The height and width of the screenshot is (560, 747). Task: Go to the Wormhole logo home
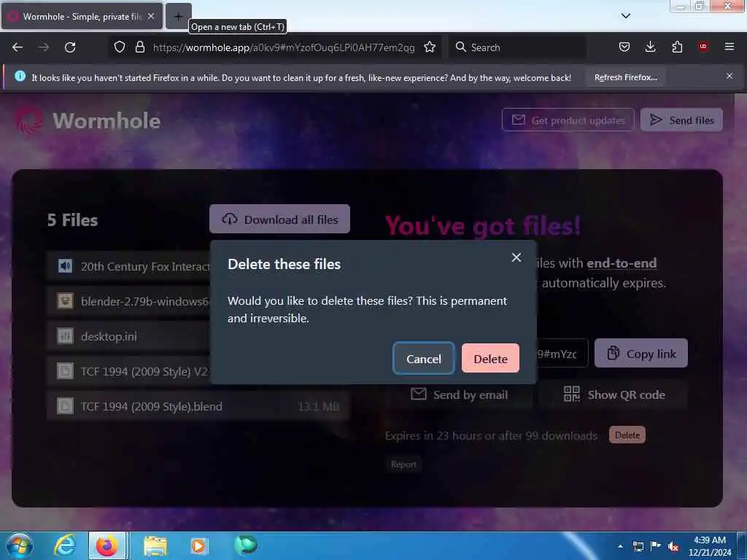tap(88, 120)
